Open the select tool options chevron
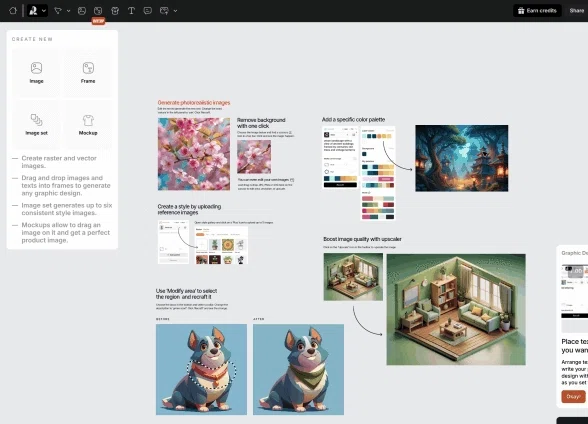This screenshot has width=588, height=424. pyautogui.click(x=68, y=11)
